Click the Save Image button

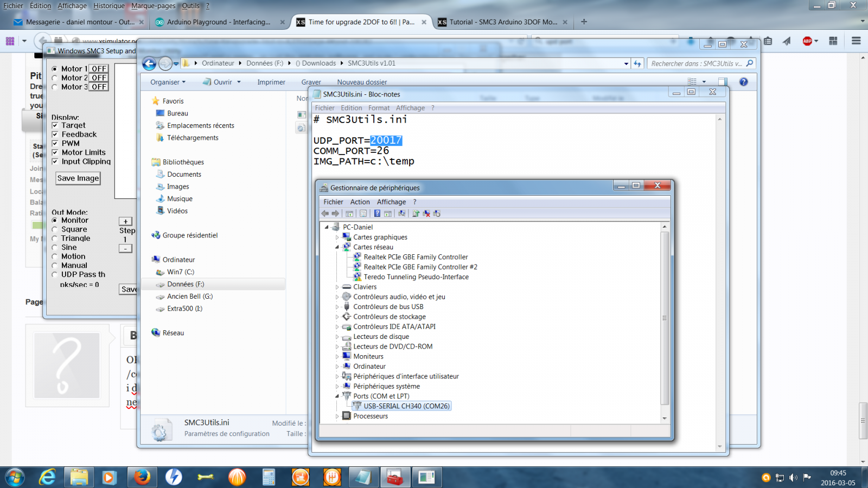(78, 178)
